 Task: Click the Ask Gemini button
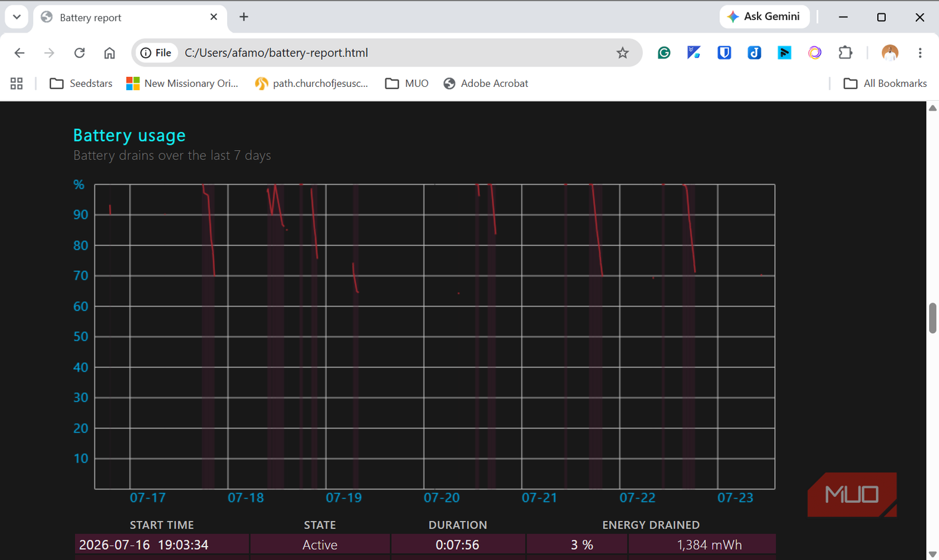click(764, 17)
